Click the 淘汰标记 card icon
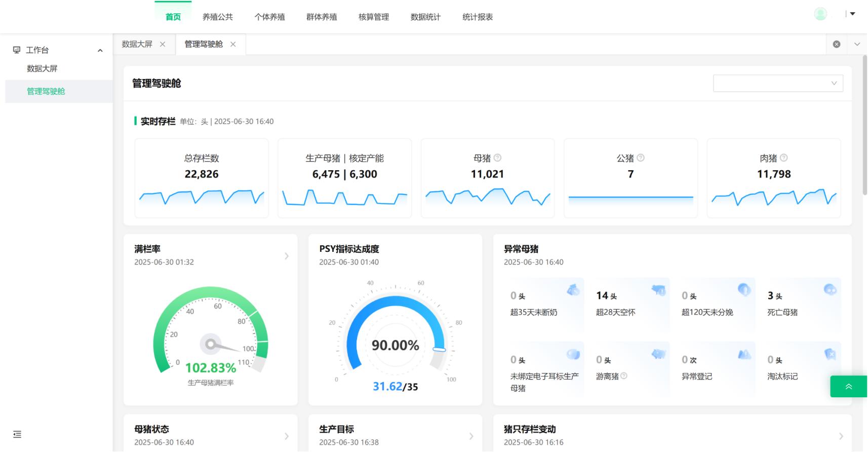868x452 pixels. click(x=830, y=354)
